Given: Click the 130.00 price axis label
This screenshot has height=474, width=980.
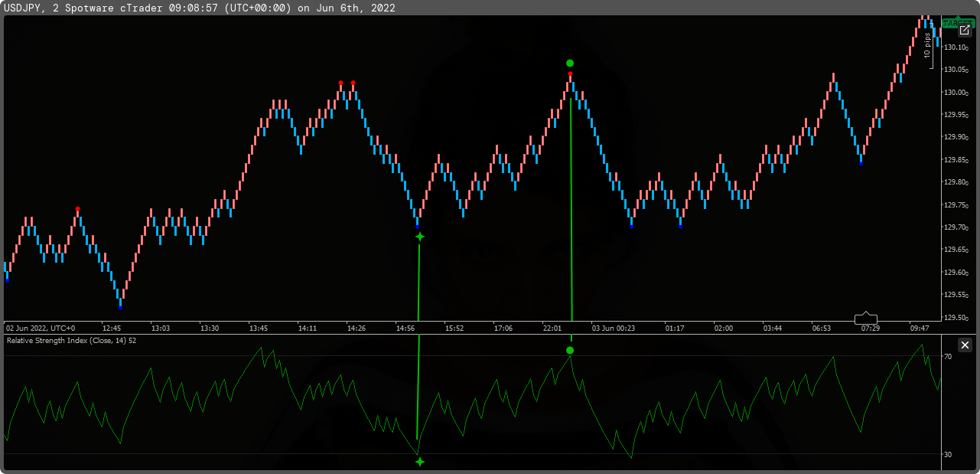Looking at the screenshot, I should (x=955, y=93).
